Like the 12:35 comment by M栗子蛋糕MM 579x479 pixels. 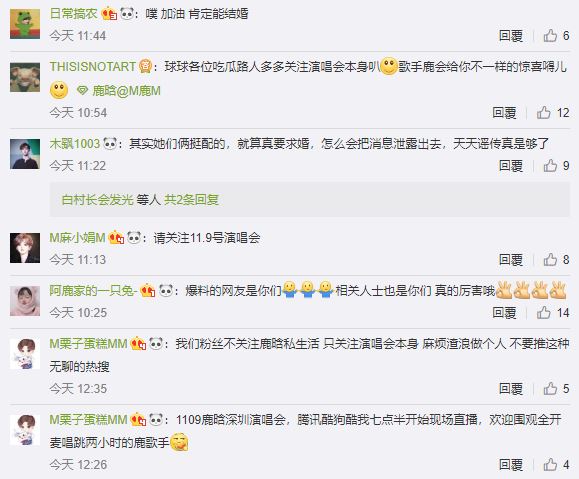550,389
